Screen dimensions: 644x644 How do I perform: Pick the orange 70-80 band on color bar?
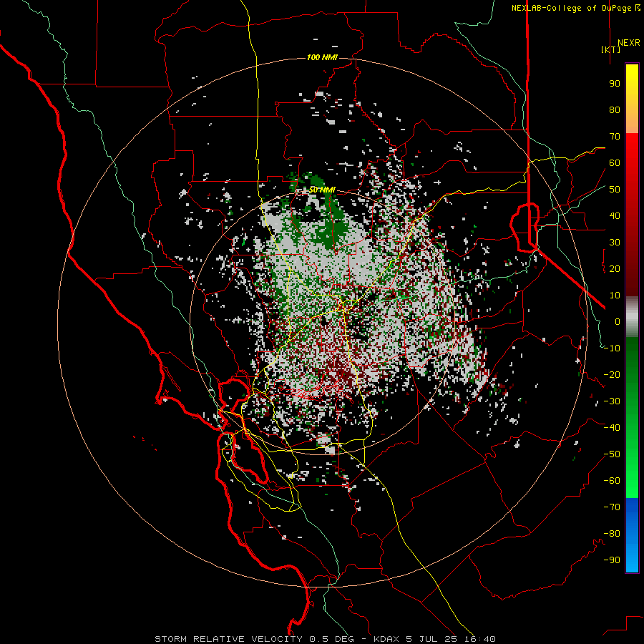click(x=632, y=122)
